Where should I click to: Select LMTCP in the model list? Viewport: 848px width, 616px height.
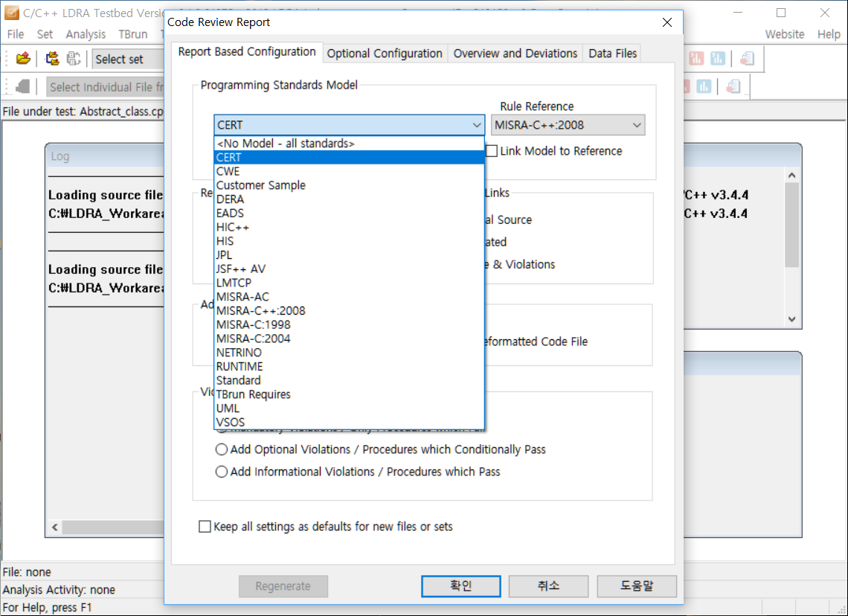tap(349, 283)
